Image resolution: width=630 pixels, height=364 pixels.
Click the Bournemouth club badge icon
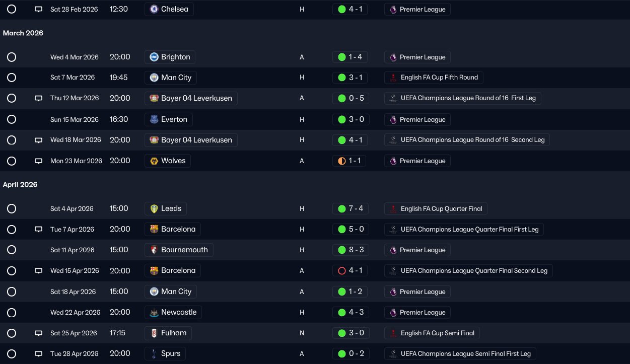coord(154,250)
